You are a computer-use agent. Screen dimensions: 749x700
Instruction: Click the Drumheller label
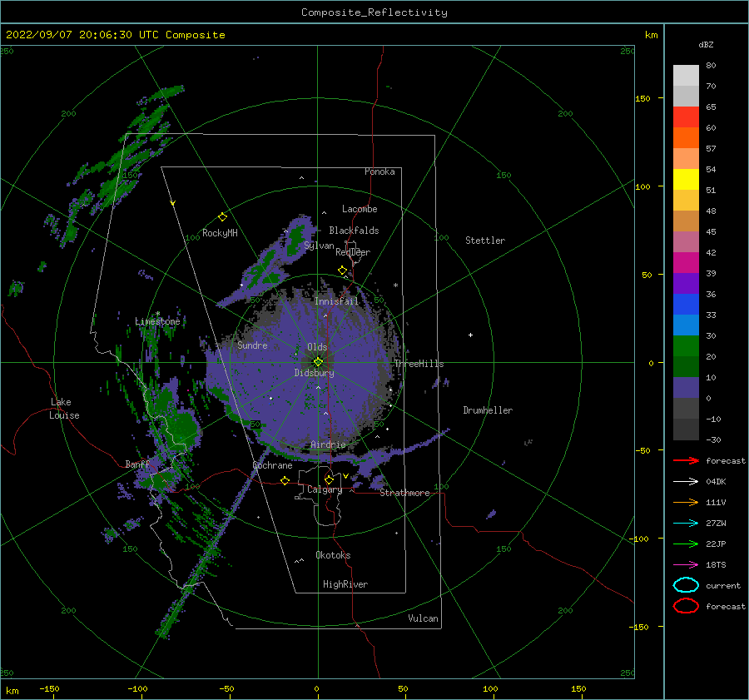tap(488, 410)
